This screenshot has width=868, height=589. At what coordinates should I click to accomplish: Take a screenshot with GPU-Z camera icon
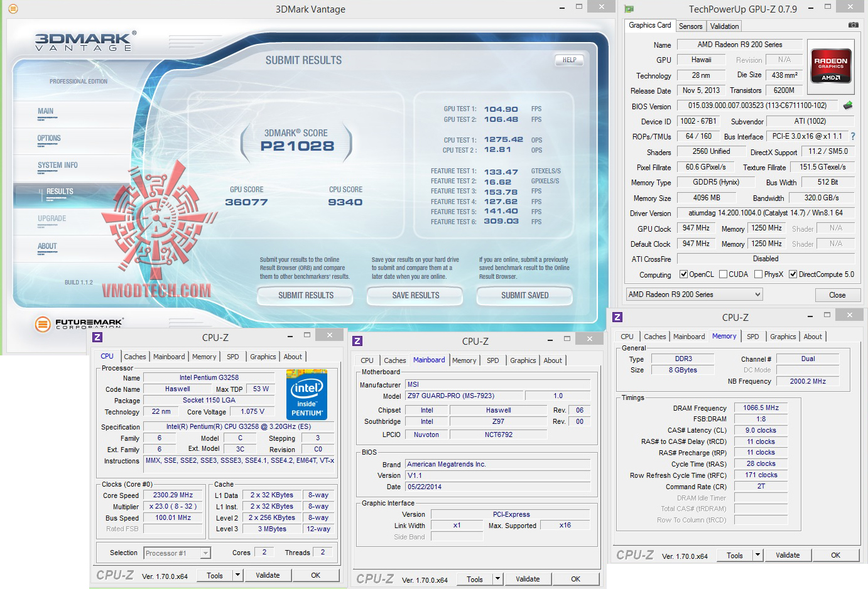[853, 25]
